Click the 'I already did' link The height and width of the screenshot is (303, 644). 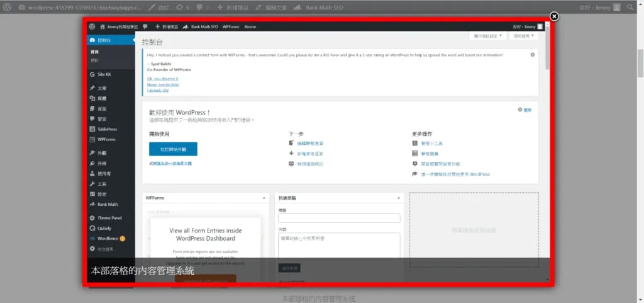click(x=158, y=90)
